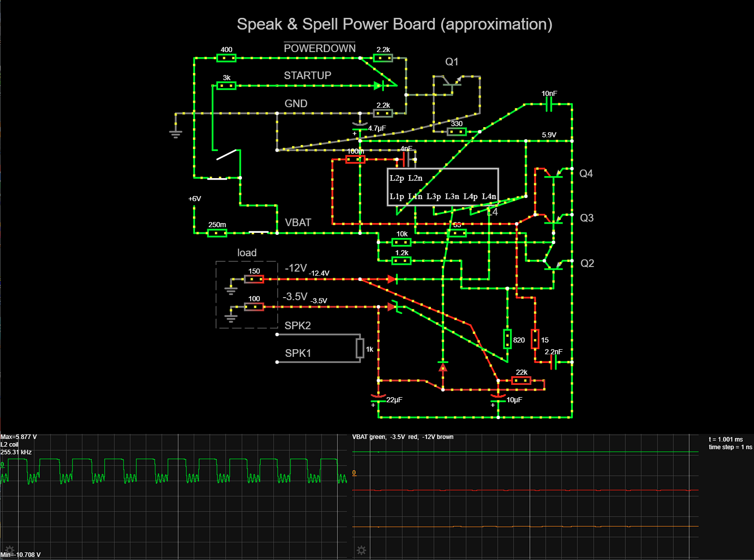754x560 pixels.
Task: Toggle the switch between 250m and VBAT
Action: (258, 233)
